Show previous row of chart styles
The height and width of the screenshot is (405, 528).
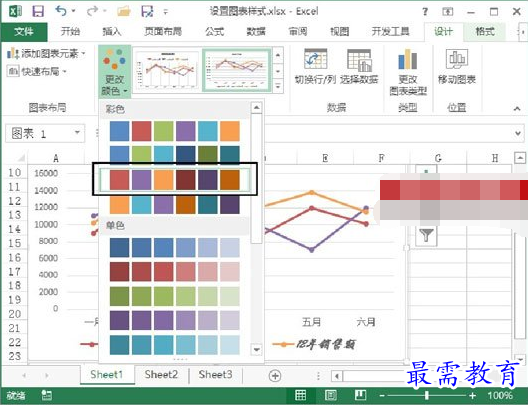(x=278, y=55)
